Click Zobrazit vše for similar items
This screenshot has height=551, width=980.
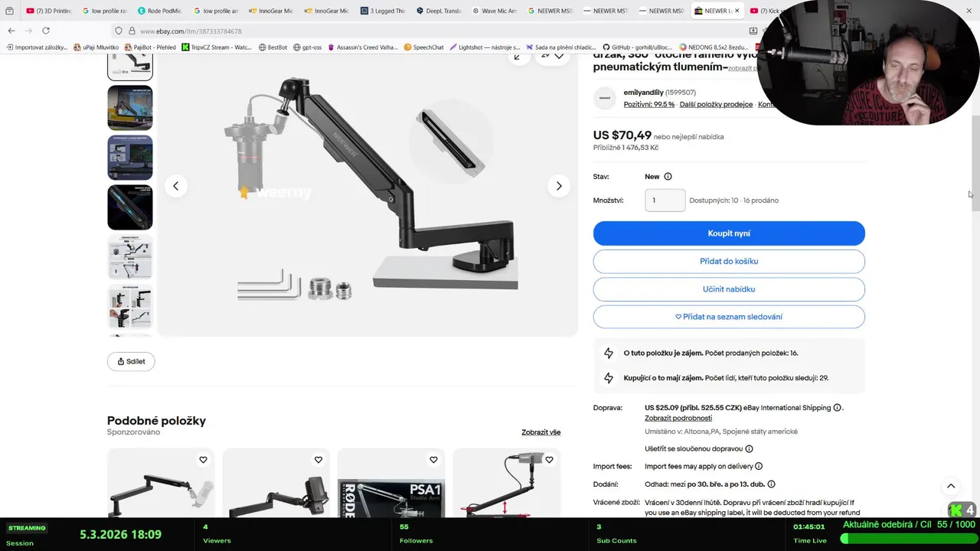[x=541, y=432]
